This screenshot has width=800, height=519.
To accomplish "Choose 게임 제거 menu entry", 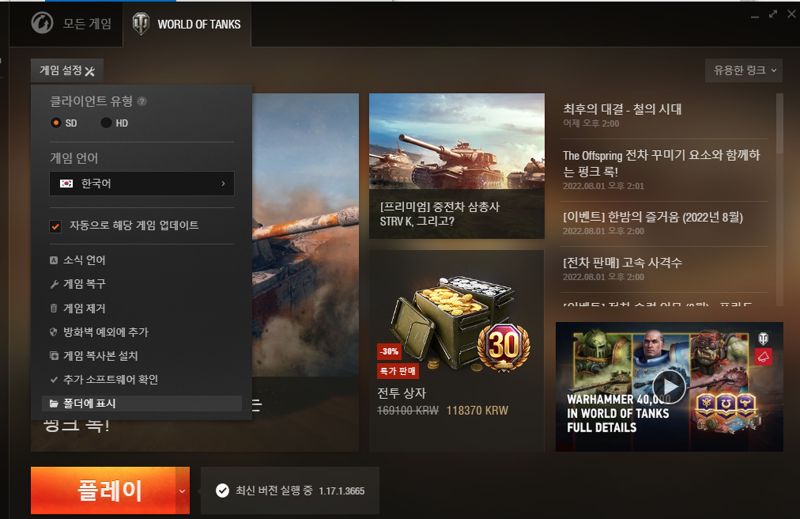I will click(142, 308).
